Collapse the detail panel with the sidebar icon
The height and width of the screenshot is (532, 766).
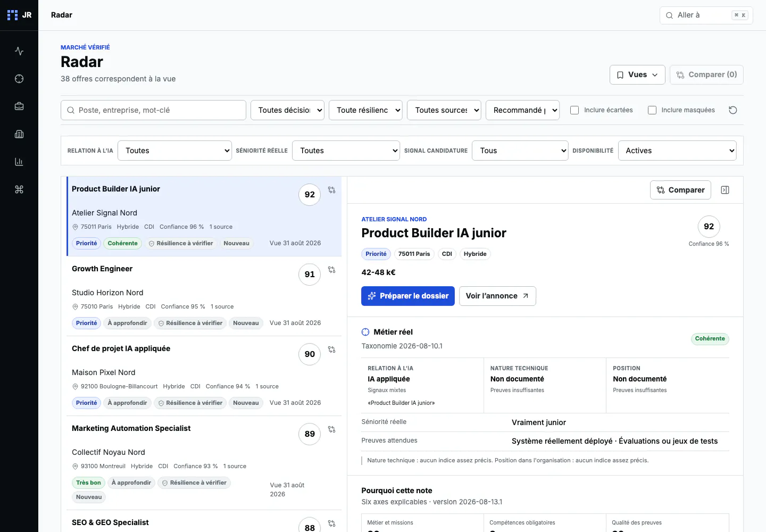(725, 190)
